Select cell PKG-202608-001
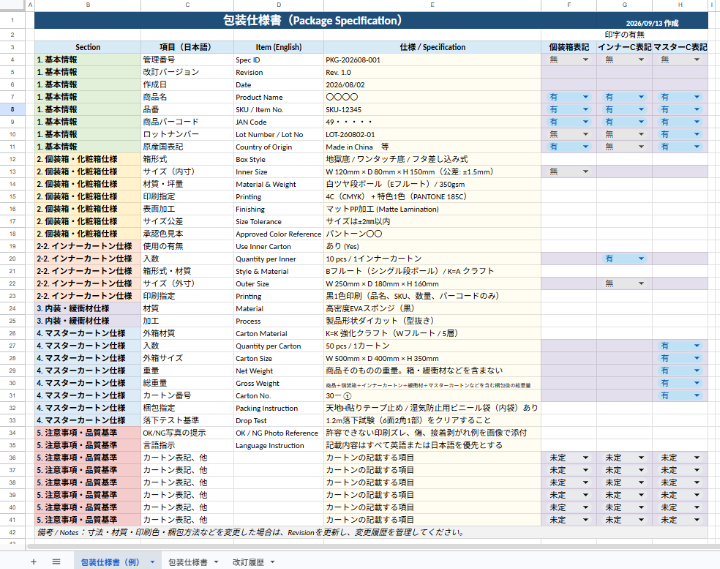720x569 pixels. [x=432, y=60]
